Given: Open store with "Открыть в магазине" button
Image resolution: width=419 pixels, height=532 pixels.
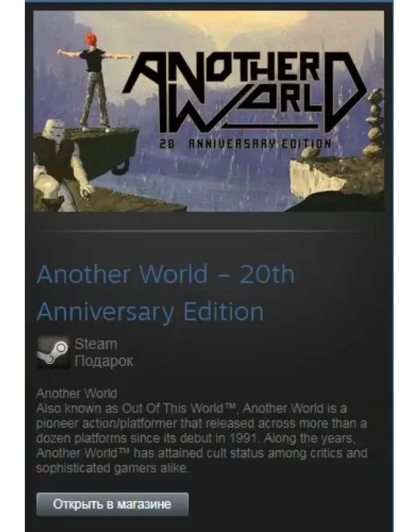Looking at the screenshot, I should 112,504.
